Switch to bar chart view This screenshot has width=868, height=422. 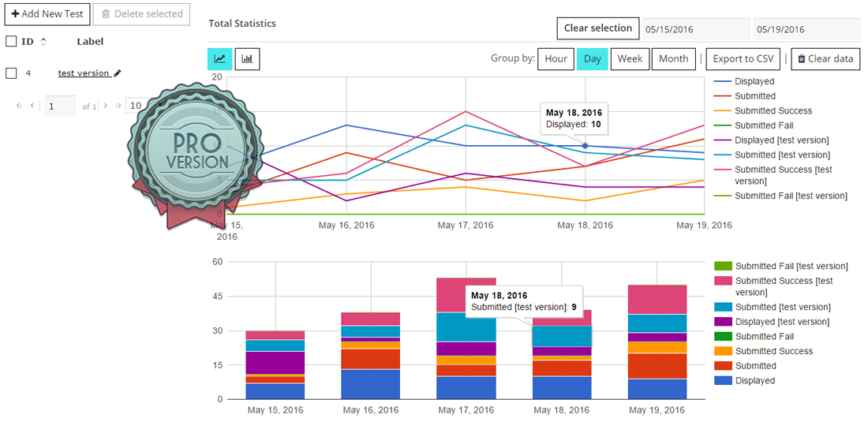click(247, 59)
